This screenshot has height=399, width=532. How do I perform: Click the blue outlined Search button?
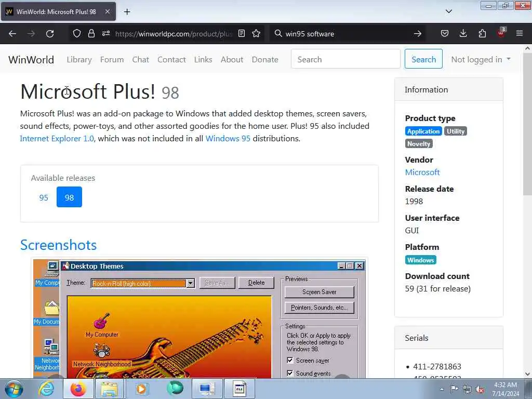tap(423, 59)
